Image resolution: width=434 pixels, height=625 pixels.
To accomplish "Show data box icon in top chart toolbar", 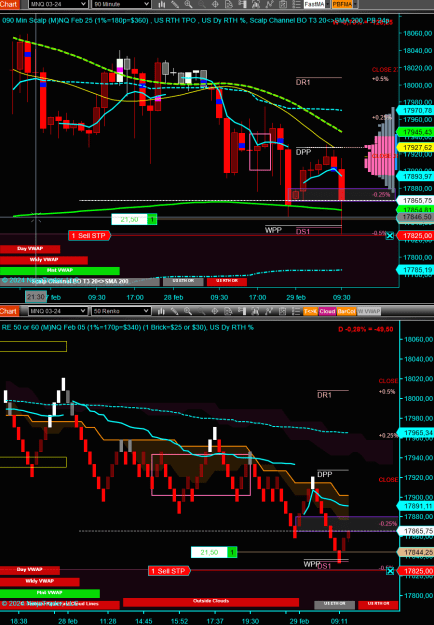I will pos(229,4).
